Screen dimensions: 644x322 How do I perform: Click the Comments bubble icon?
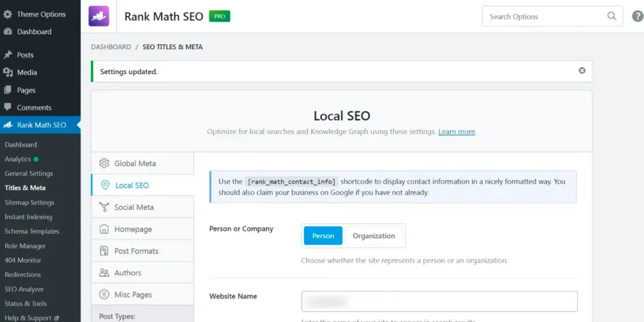[x=7, y=107]
